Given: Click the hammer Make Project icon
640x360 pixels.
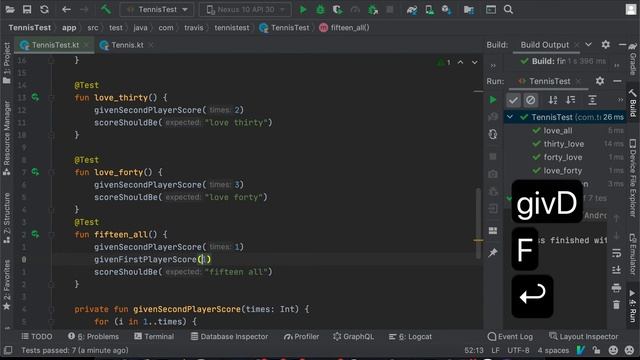Looking at the screenshot, I should tap(106, 9).
